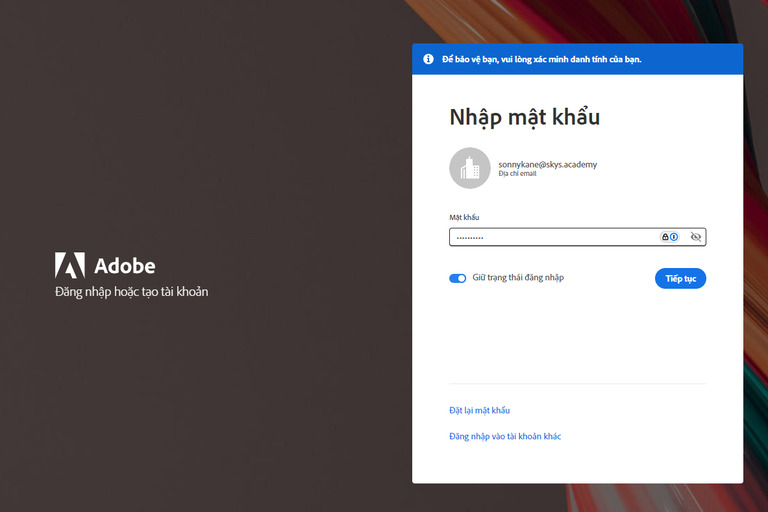This screenshot has height=512, width=768.
Task: Click the identity verification banner message
Action: coord(542,59)
